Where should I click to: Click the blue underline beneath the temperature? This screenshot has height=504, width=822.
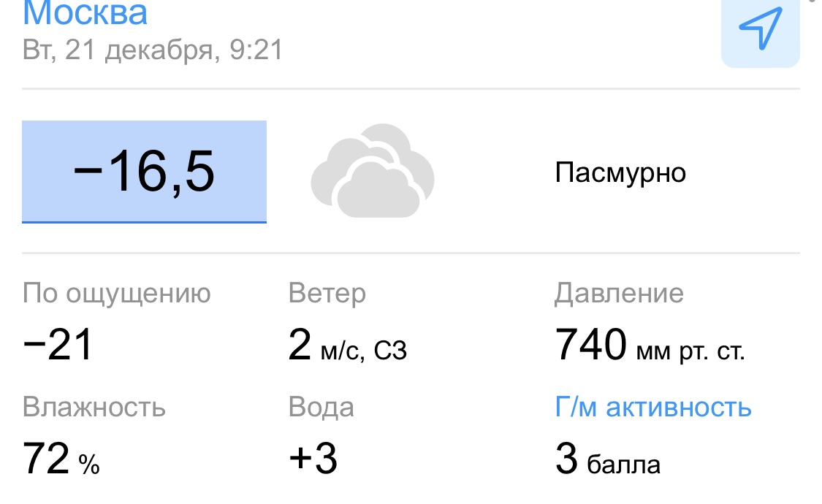coord(144,221)
